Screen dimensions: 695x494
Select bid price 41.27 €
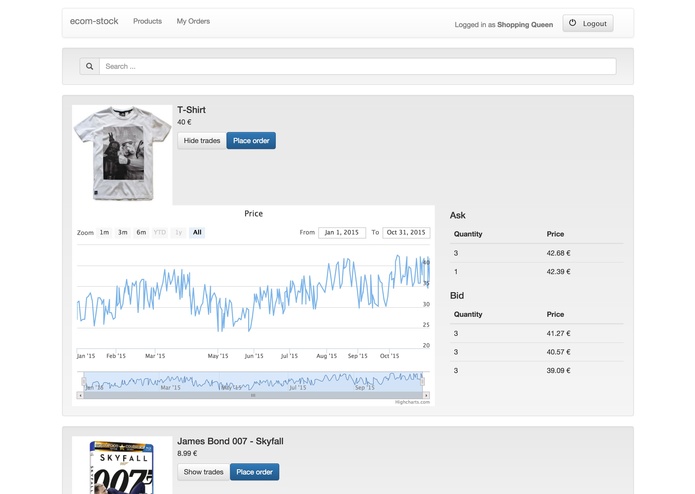(x=558, y=333)
